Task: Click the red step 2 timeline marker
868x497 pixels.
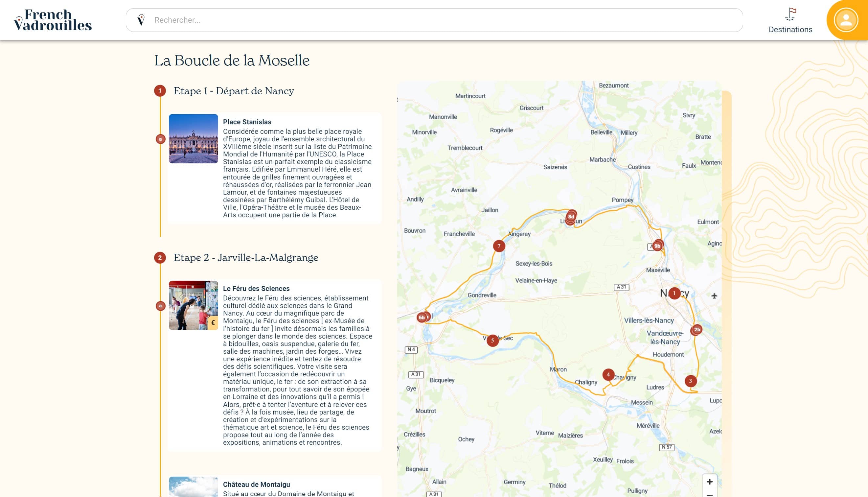Action: click(x=160, y=257)
